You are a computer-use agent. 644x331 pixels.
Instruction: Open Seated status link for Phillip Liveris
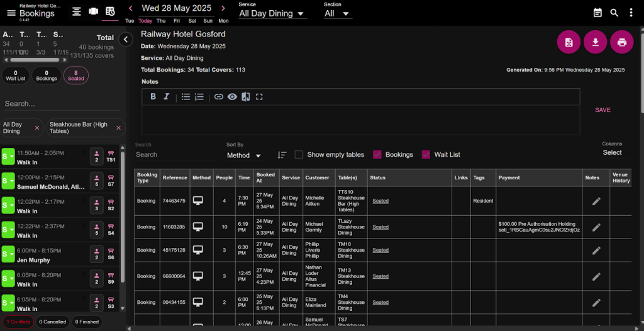(380, 250)
